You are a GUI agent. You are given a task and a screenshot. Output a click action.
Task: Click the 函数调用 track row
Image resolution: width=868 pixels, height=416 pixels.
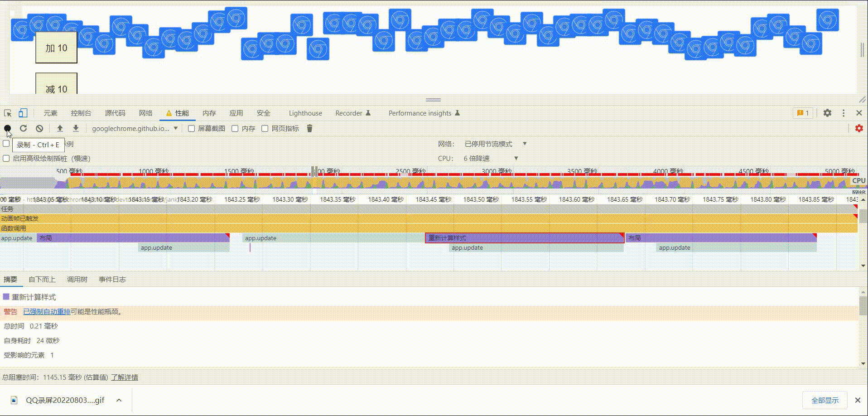pyautogui.click(x=429, y=228)
